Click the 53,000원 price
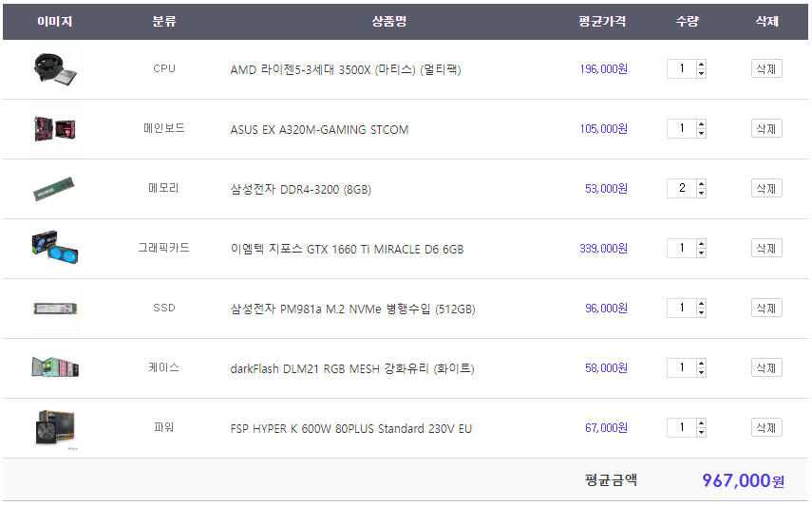Screen dimensions: 812x506 pyautogui.click(x=606, y=189)
